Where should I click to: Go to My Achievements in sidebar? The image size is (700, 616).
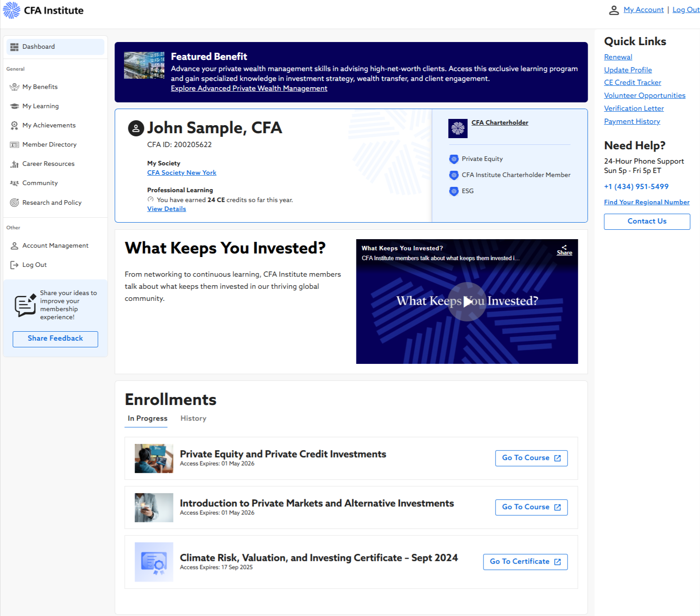[49, 125]
